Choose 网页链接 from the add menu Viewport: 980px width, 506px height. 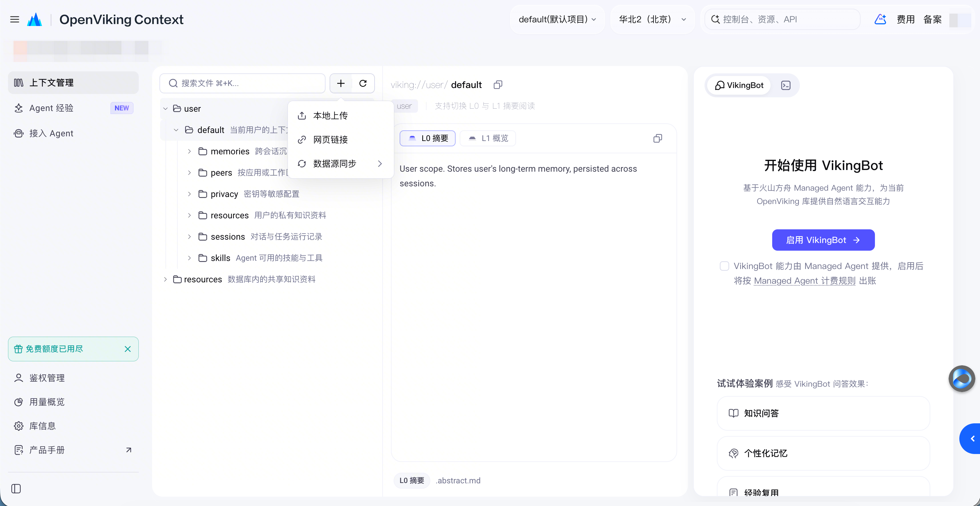(x=341, y=140)
